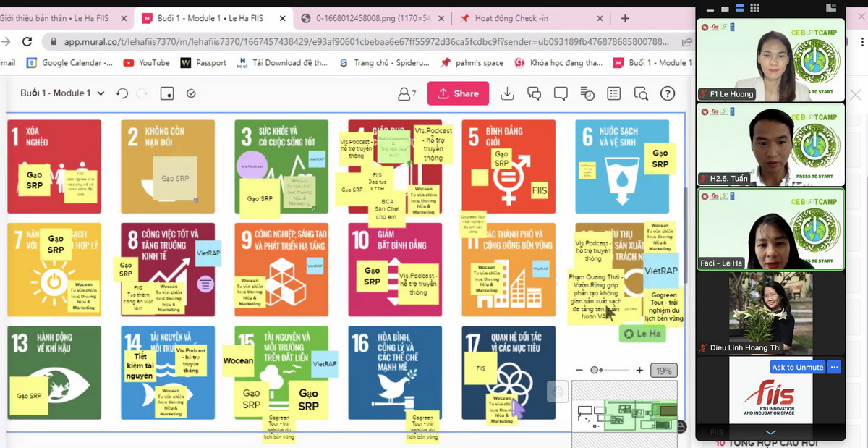Click the green Le Ha collaborator cursor label
The image size is (868, 448).
(642, 334)
